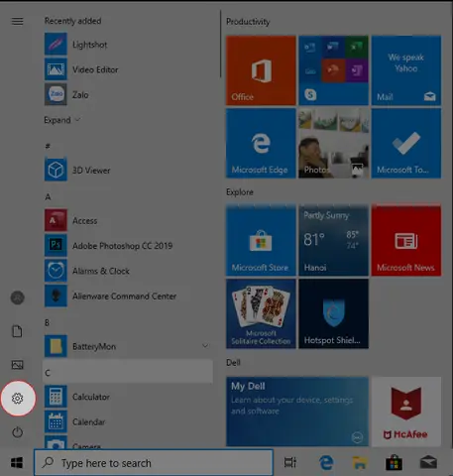Click the # group header
453x476 pixels.
click(48, 146)
